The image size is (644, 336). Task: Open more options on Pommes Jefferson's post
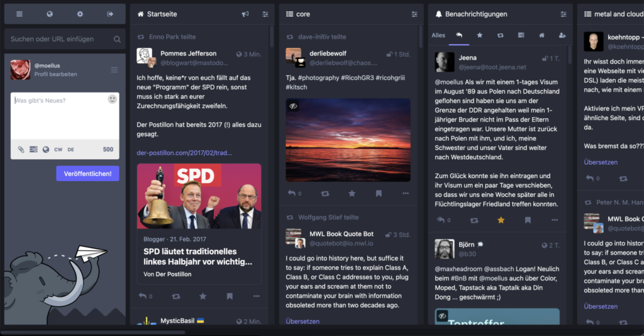257,296
